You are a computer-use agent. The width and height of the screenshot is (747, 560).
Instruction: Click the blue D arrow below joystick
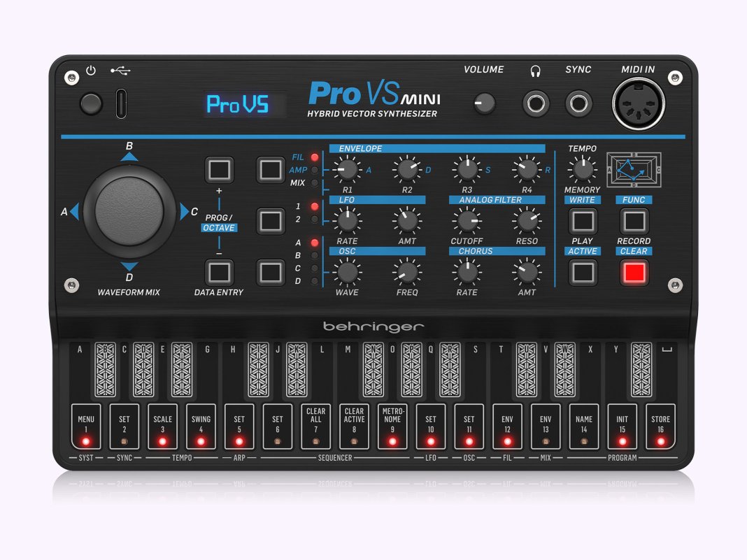(x=129, y=266)
